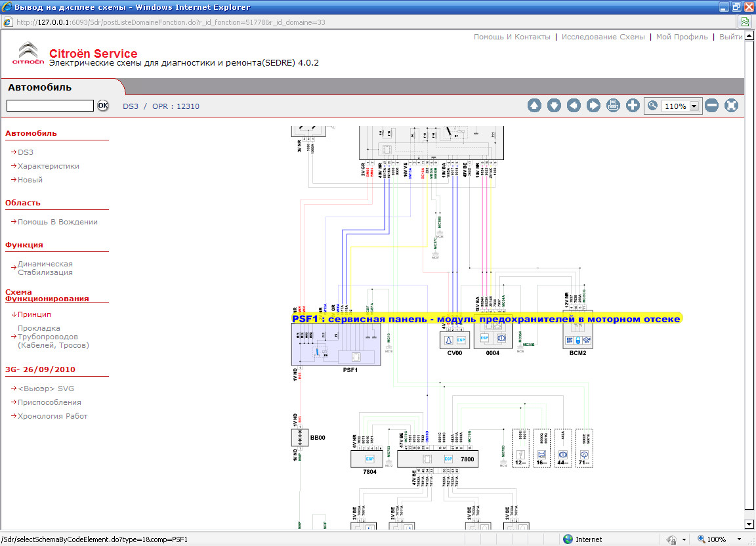Screen dimensions: 756x546
Task: Open Характеристики in the sidebar
Action: (x=48, y=166)
